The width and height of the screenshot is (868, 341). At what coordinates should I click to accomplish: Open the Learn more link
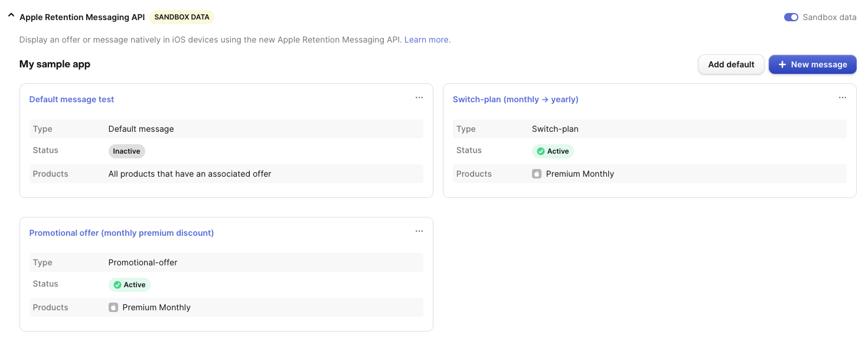coord(426,40)
